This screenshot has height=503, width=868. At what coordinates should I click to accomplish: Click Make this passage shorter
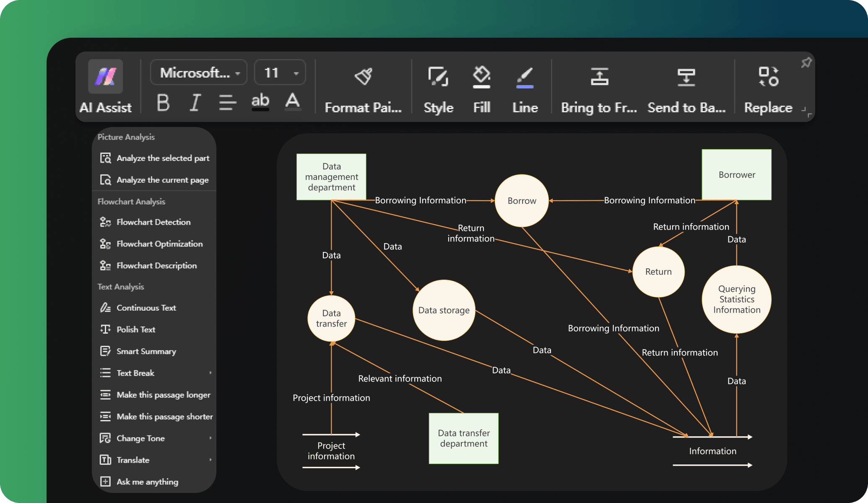[154, 417]
